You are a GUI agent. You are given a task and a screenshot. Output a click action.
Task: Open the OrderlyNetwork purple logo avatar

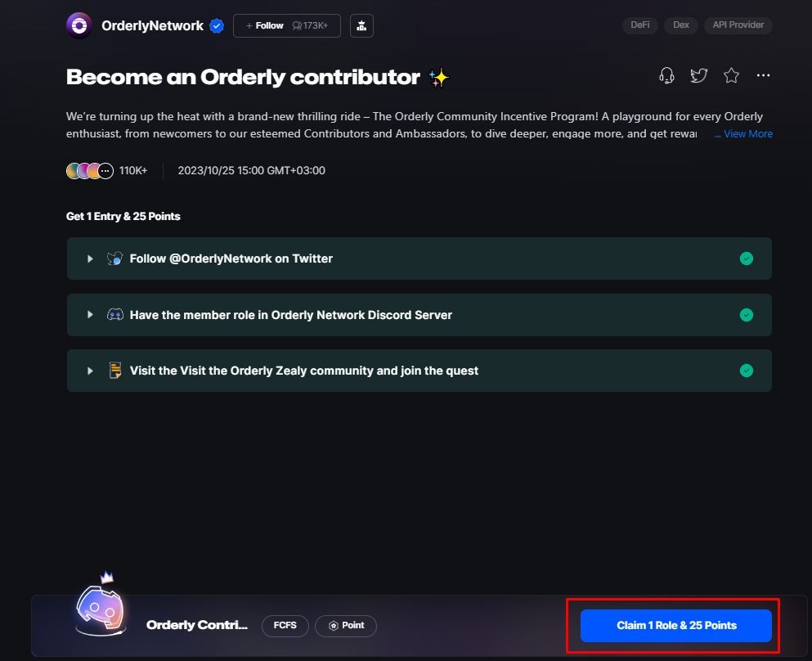click(x=79, y=25)
